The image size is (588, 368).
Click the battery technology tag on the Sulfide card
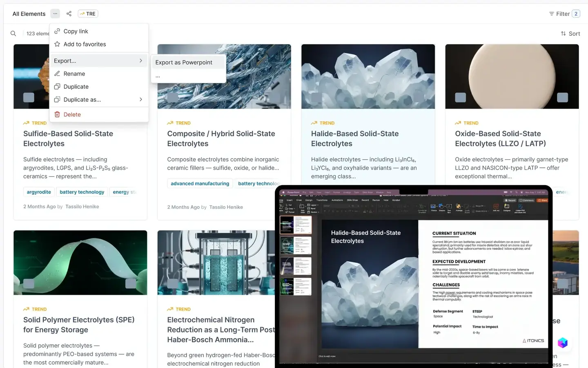(82, 192)
